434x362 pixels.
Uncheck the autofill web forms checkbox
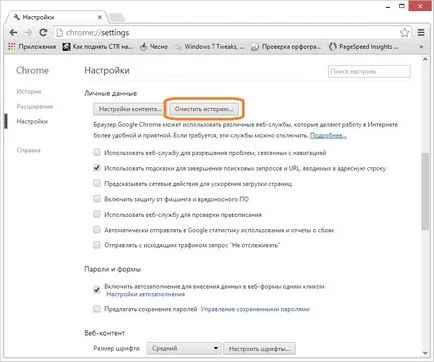[97, 290]
